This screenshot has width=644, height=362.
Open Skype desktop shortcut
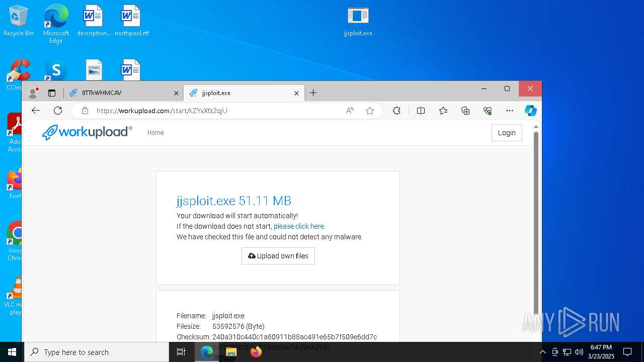tap(56, 70)
